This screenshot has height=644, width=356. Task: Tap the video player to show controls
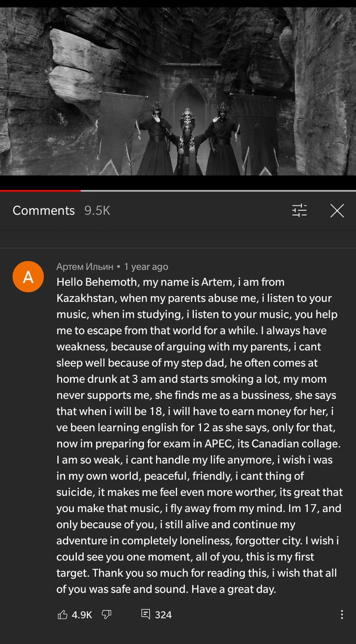click(178, 92)
